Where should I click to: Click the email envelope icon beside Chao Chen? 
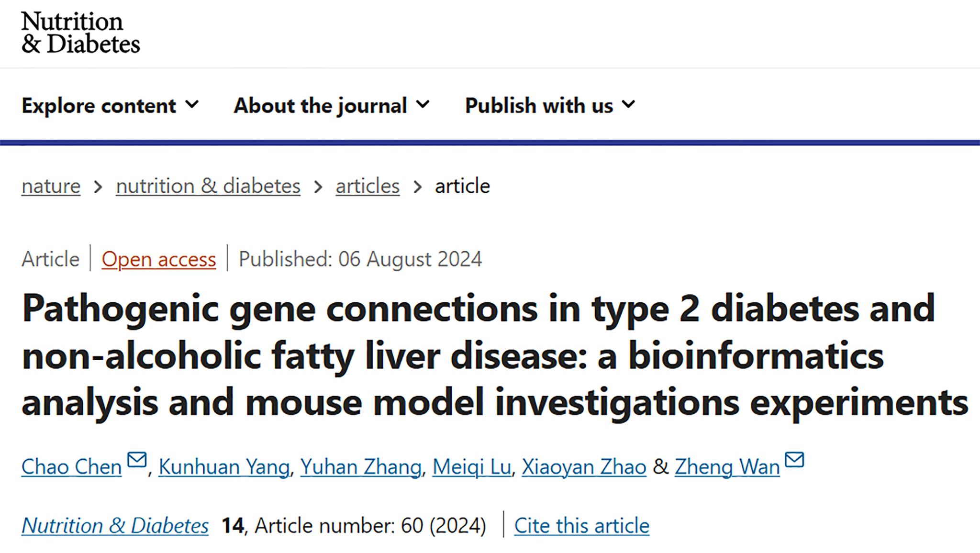pos(137,460)
